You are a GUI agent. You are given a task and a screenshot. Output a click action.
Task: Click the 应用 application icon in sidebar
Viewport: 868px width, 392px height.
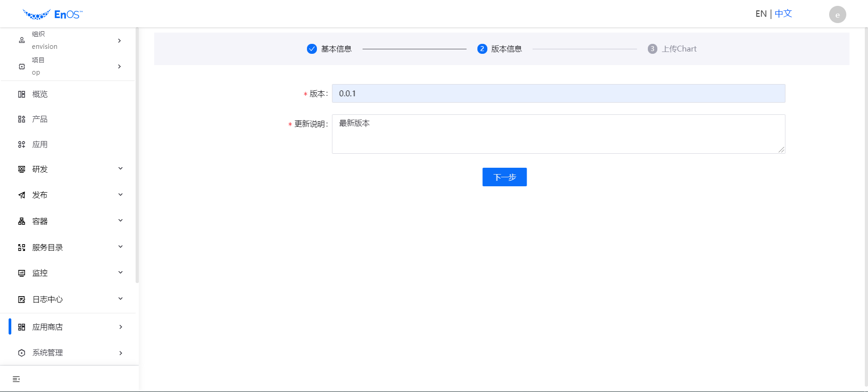22,145
